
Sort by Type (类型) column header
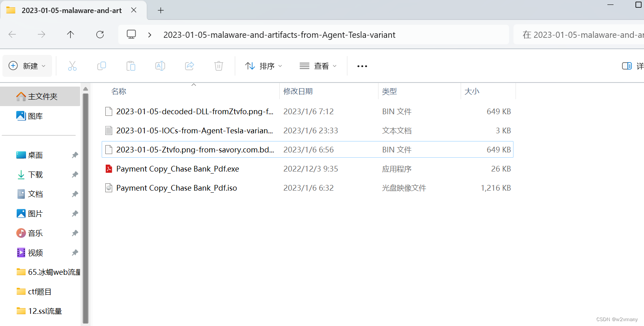[389, 91]
